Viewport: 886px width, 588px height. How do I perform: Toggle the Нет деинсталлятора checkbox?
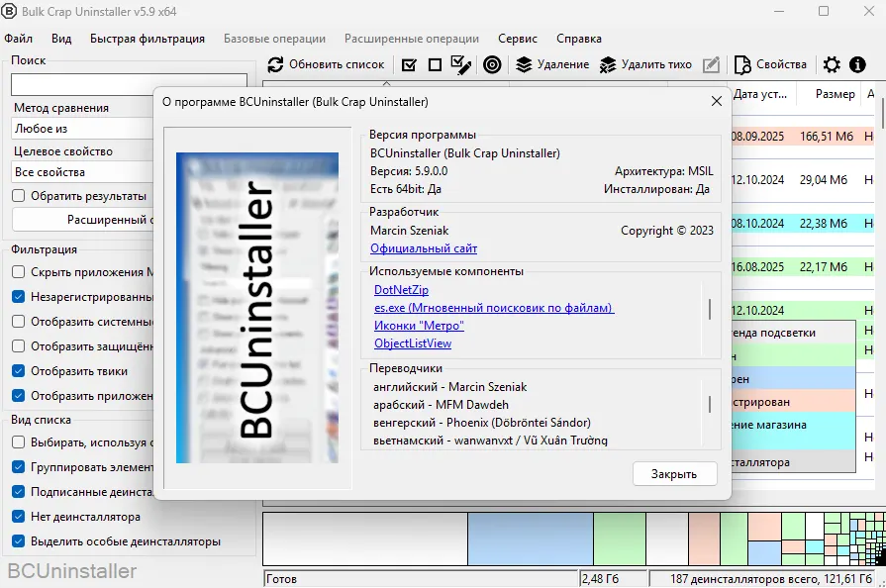click(19, 517)
